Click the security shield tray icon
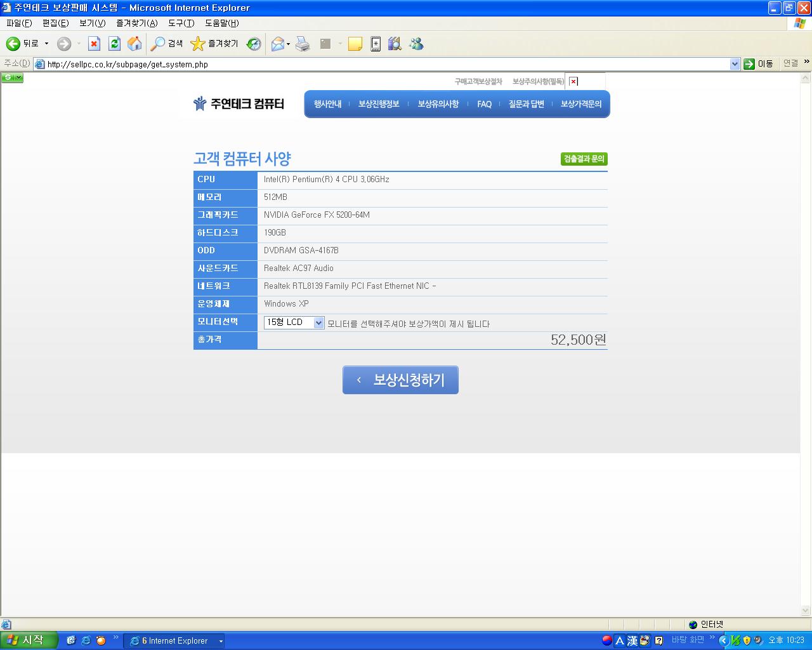Viewport: 812px width, 650px height. [x=747, y=640]
